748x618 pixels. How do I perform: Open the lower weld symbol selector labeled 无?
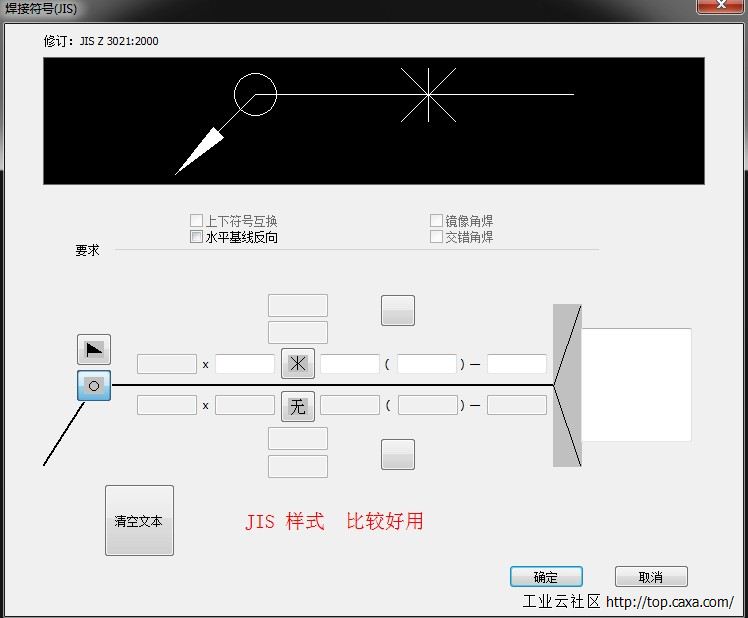[x=298, y=407]
